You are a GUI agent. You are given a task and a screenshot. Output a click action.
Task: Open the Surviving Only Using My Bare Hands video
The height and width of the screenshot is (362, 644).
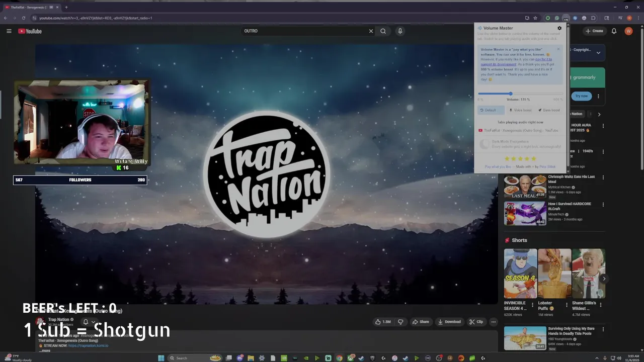pos(525,338)
